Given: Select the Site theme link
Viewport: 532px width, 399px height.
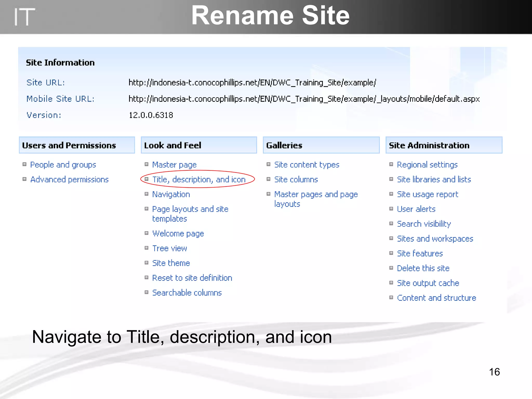Looking at the screenshot, I should pyautogui.click(x=171, y=263).
